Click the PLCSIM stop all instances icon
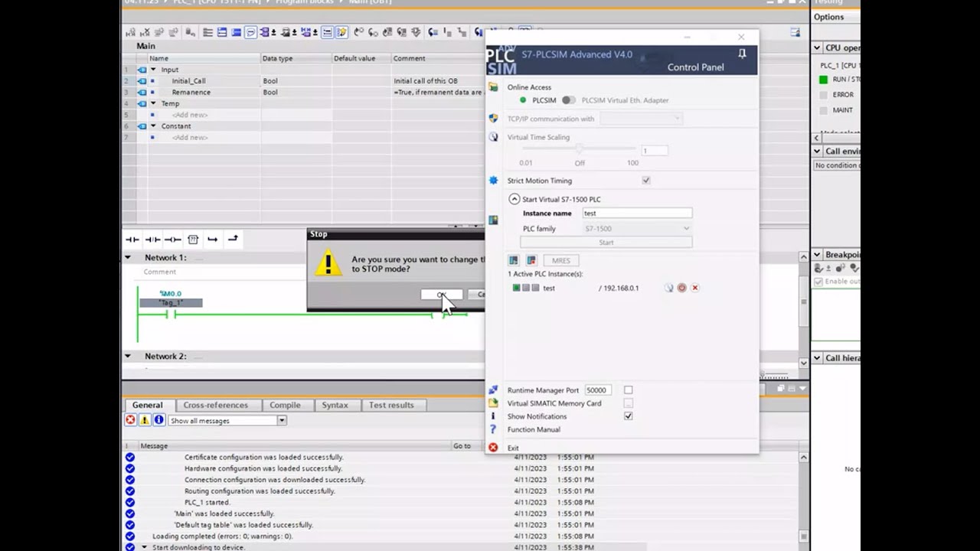 click(x=531, y=260)
